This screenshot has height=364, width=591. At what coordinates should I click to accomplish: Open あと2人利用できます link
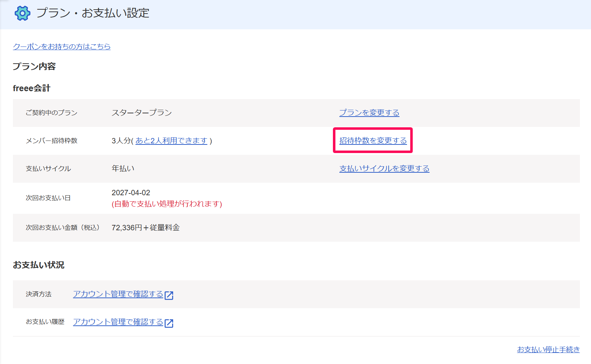[171, 141]
